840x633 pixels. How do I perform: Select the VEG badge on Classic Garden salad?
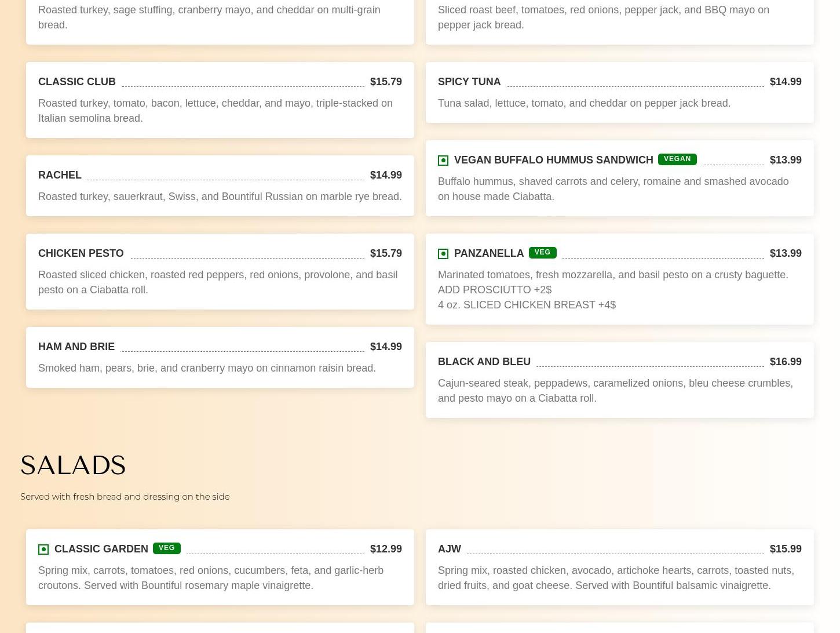coord(166,548)
